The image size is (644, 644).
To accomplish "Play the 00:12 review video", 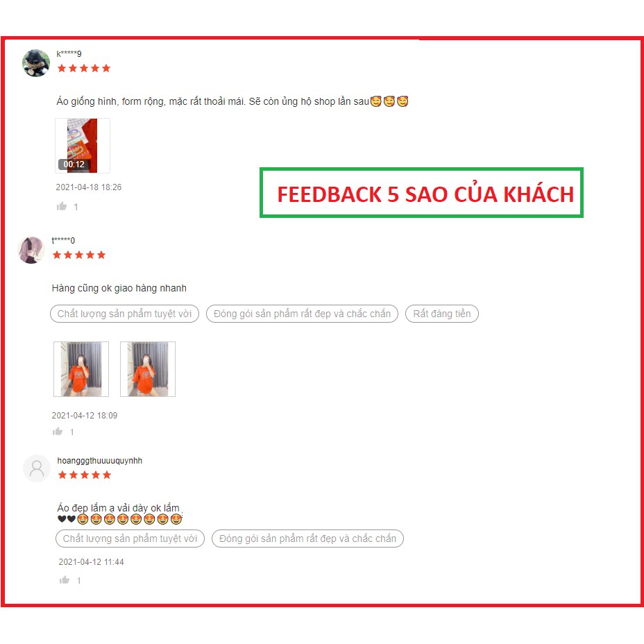I will [83, 146].
